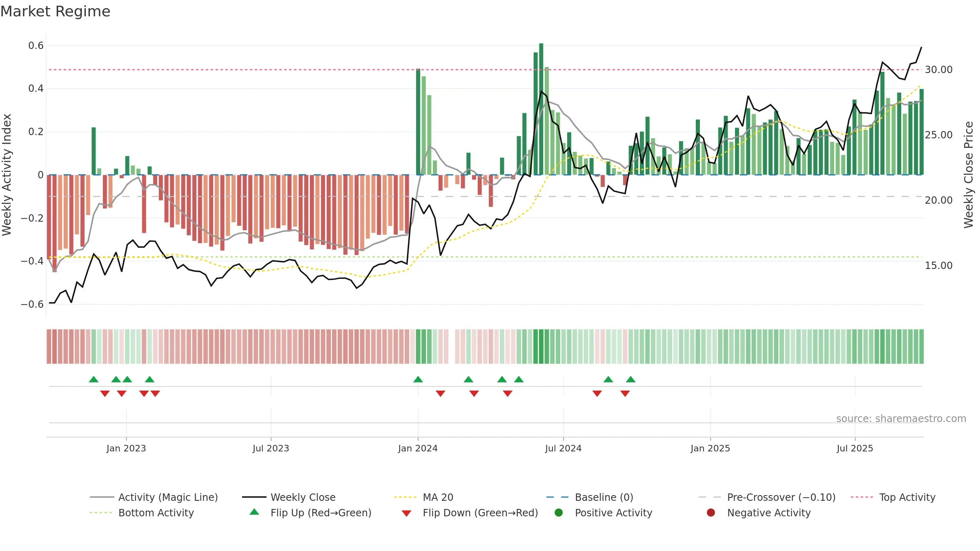Click the −0.4 activity axis label
The height and width of the screenshot is (551, 980).
[32, 261]
